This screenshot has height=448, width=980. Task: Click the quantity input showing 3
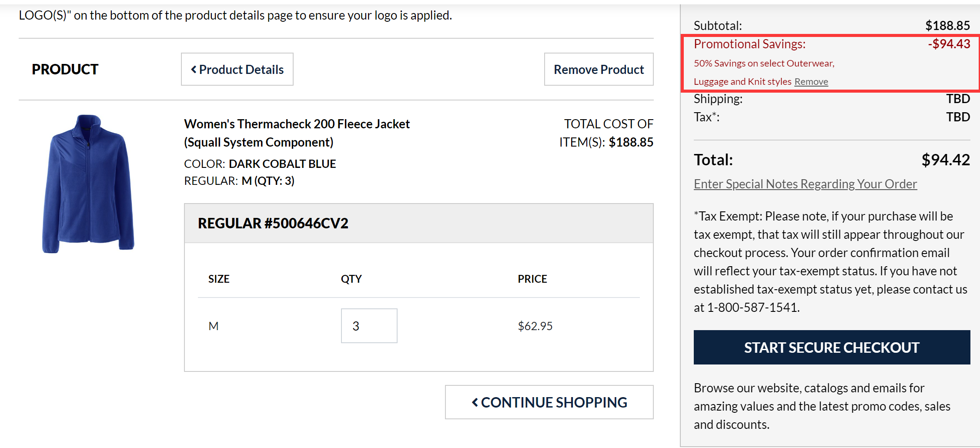point(369,325)
